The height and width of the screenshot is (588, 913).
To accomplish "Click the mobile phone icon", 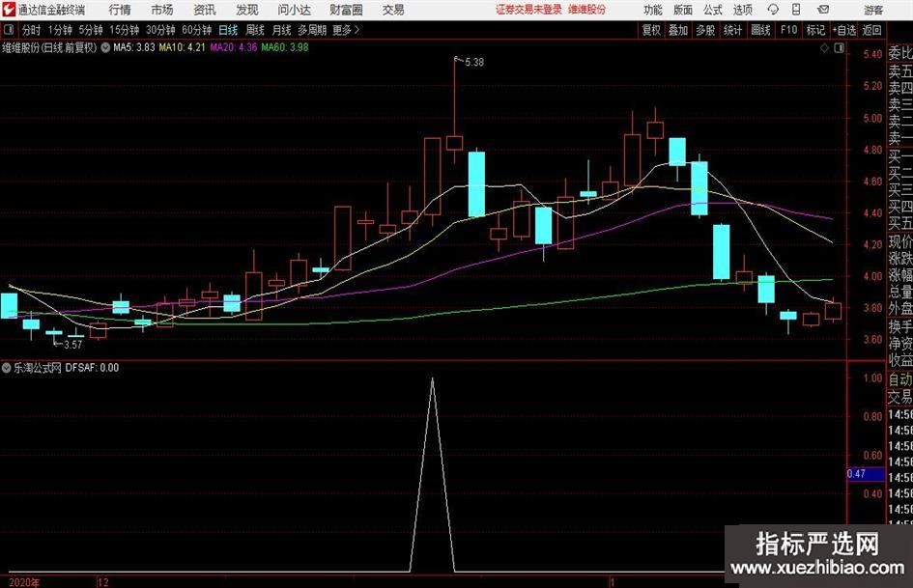I will (x=796, y=10).
